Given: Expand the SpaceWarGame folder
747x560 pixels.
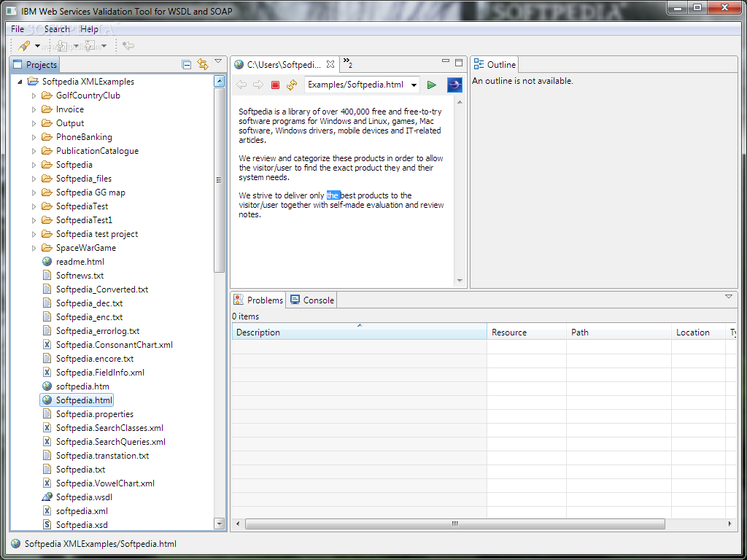Looking at the screenshot, I should tap(34, 248).
